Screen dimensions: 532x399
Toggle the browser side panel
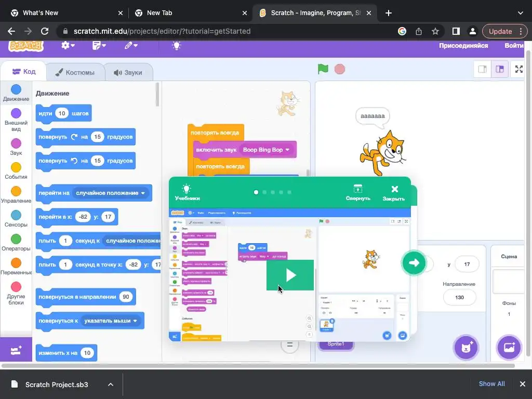click(456, 31)
